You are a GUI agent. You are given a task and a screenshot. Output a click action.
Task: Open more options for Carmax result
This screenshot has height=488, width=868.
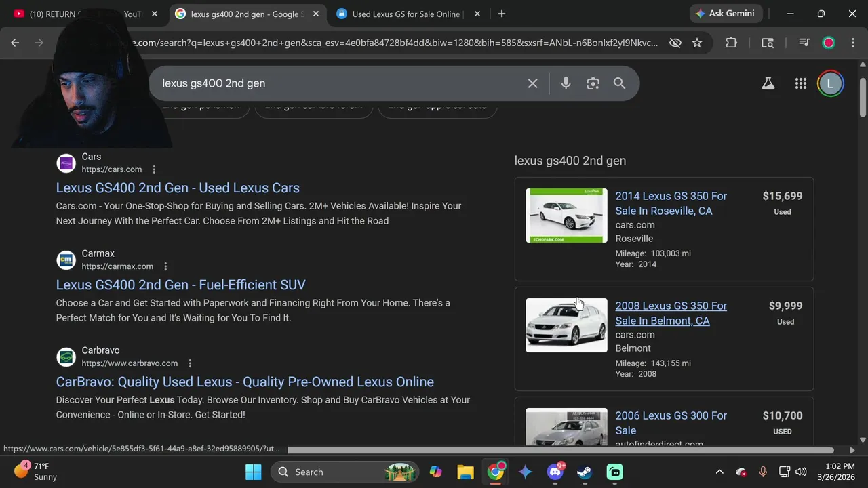pyautogui.click(x=165, y=266)
